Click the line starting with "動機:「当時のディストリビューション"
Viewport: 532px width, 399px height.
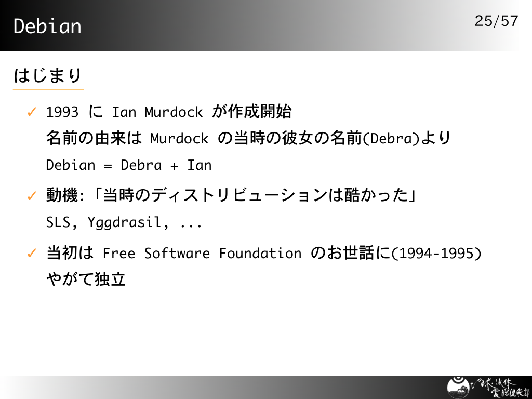[x=231, y=195]
